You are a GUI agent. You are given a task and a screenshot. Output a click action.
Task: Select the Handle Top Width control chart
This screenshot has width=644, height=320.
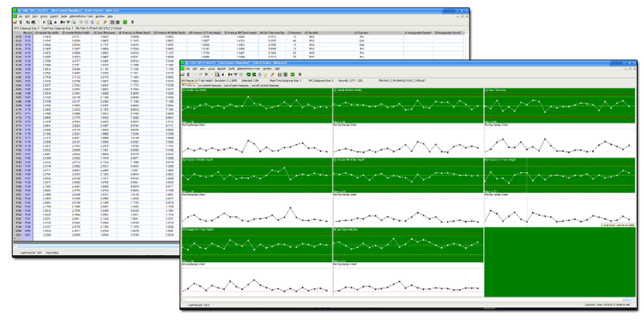point(257,106)
